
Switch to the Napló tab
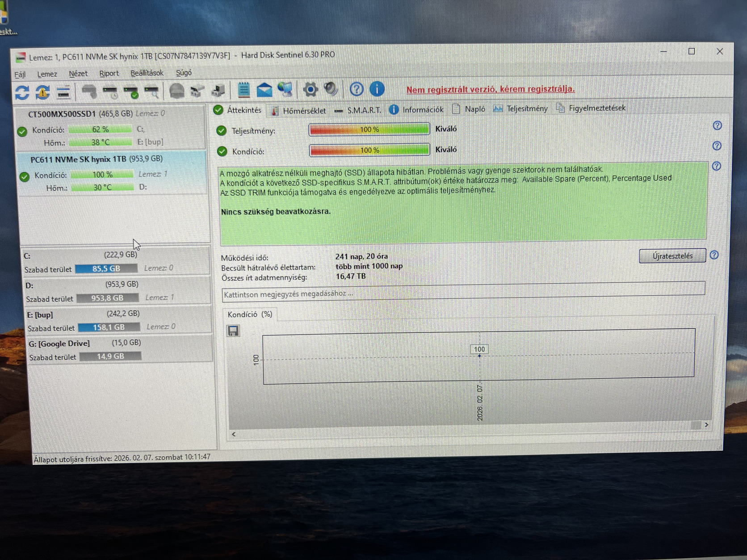(x=469, y=109)
